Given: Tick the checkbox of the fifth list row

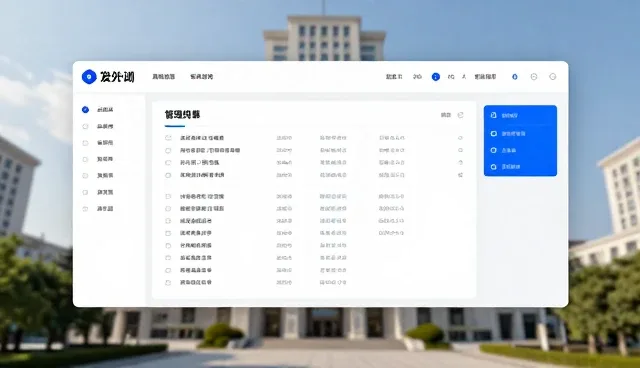Looking at the screenshot, I should point(168,196).
